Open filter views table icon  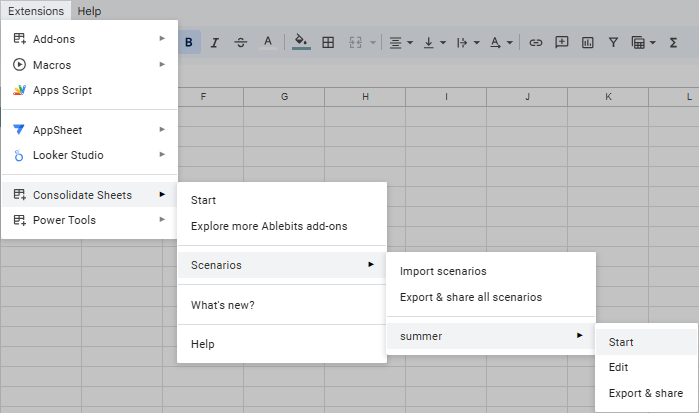click(638, 42)
